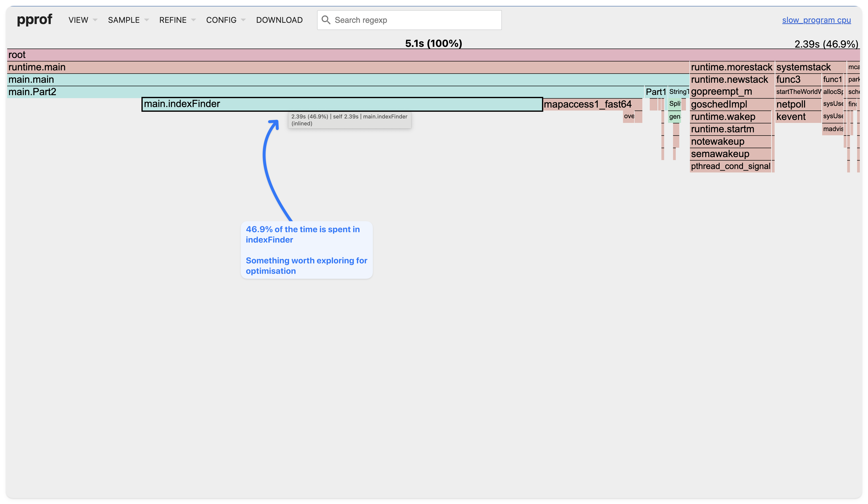Image resolution: width=868 pixels, height=504 pixels.
Task: Select the root flame graph frame
Action: [433, 55]
